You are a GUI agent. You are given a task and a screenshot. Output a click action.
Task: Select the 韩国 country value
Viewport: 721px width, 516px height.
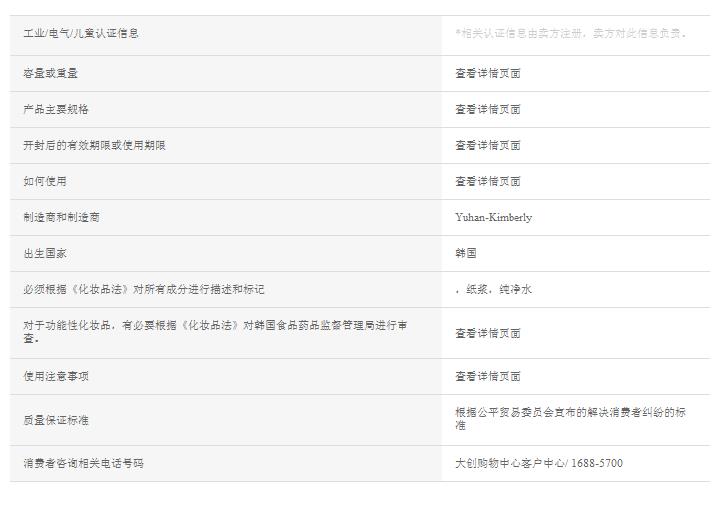(466, 254)
